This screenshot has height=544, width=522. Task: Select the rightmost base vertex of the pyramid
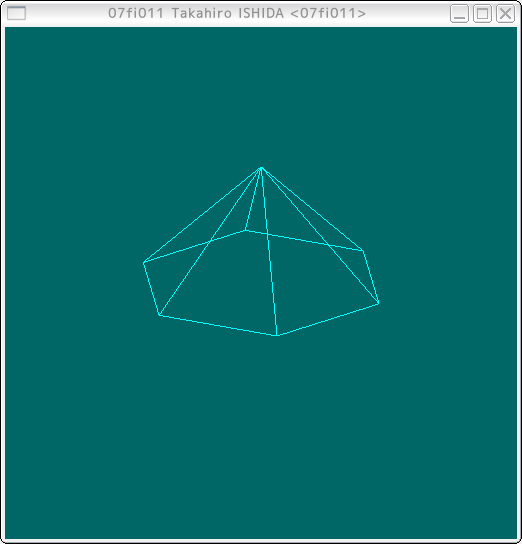[378, 304]
